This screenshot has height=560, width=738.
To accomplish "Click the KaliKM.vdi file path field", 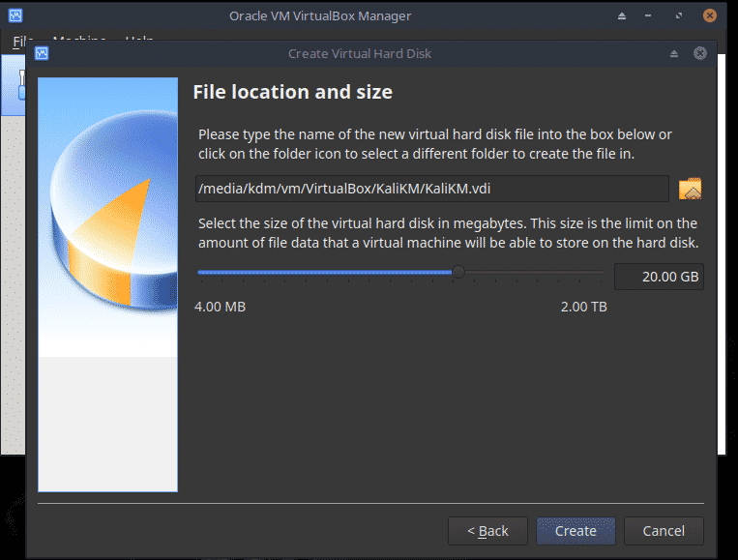I will (431, 189).
